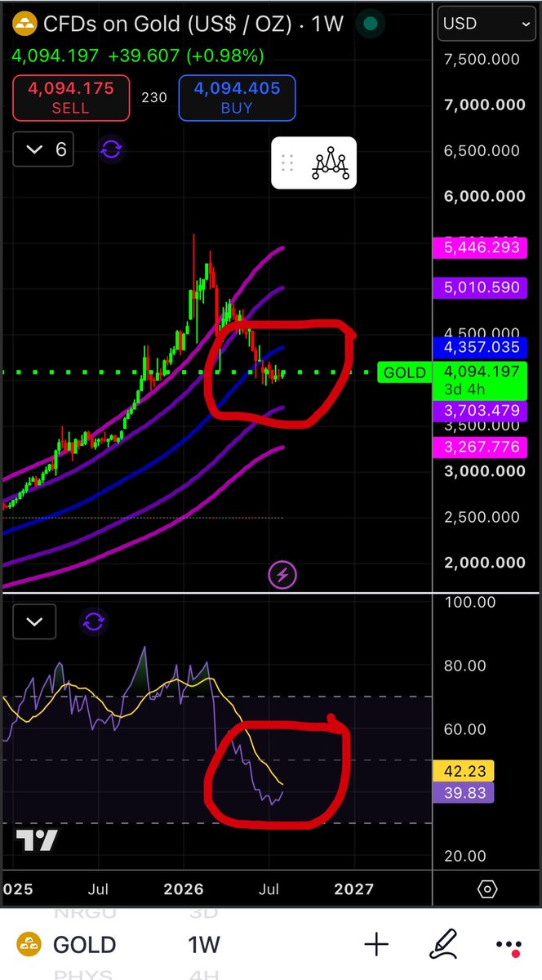Tap the green GOLD price line label
Image resolution: width=542 pixels, height=980 pixels.
click(x=405, y=372)
